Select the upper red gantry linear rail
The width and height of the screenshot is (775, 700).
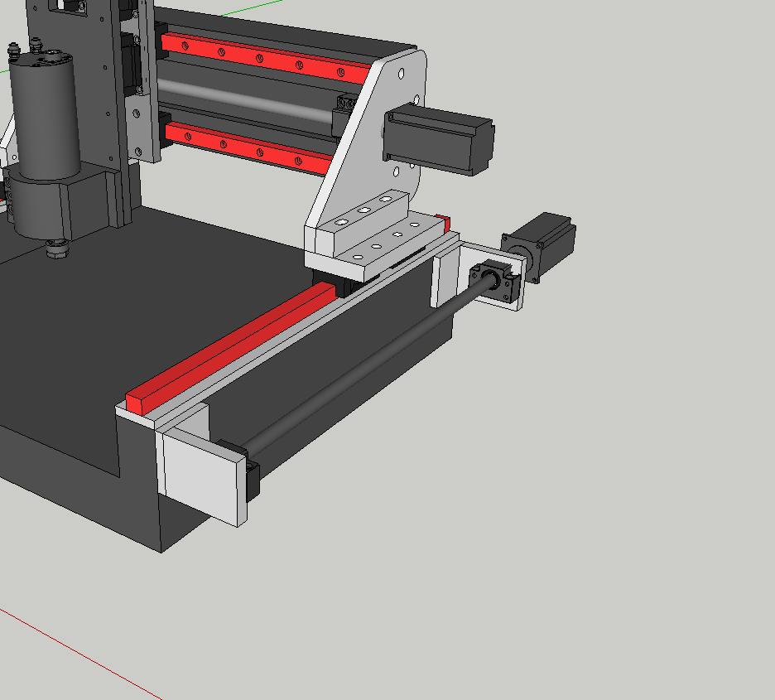(265, 56)
